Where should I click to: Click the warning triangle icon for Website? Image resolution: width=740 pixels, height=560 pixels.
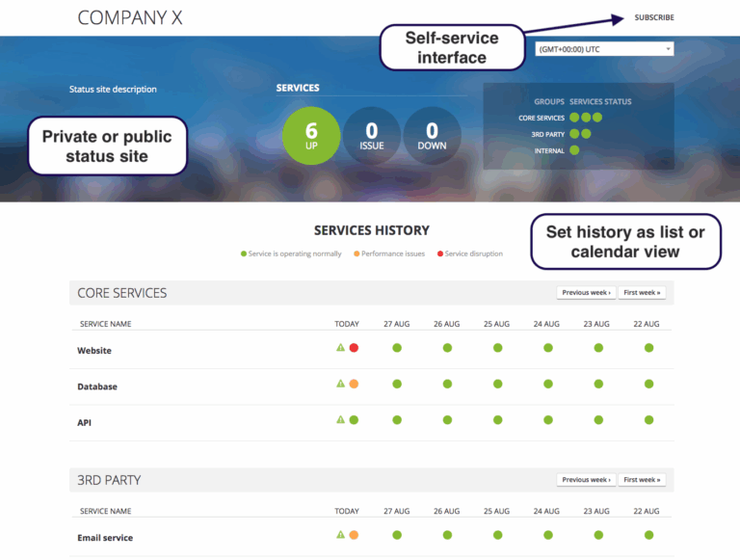[x=340, y=347]
